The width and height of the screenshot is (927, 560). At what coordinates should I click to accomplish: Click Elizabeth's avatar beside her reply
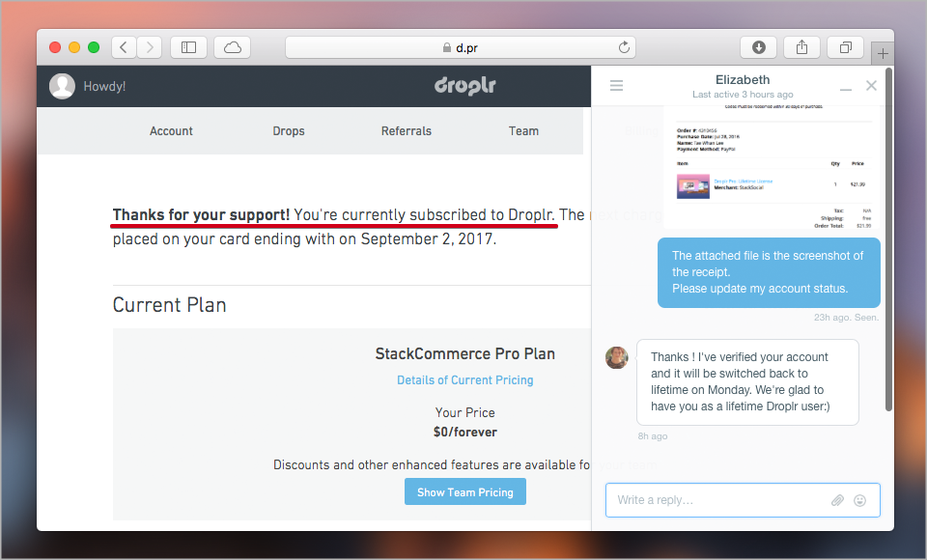pyautogui.click(x=617, y=358)
